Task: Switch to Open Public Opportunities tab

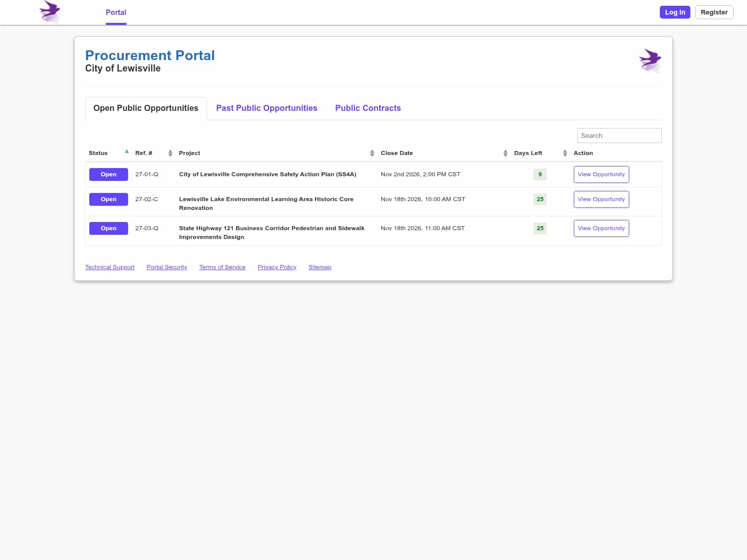Action: (x=146, y=108)
